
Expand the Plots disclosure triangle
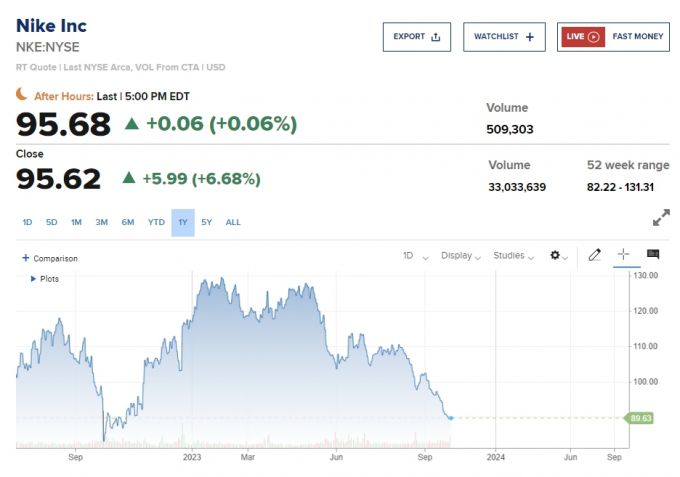click(33, 279)
